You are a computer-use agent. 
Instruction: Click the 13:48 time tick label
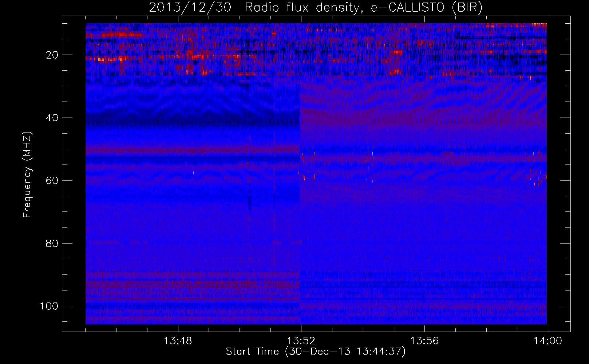coord(178,341)
